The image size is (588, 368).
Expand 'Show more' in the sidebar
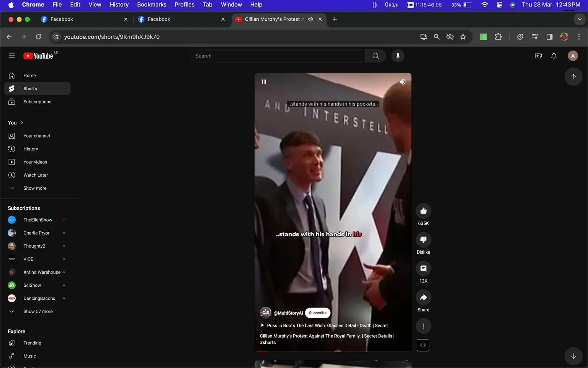(34, 188)
